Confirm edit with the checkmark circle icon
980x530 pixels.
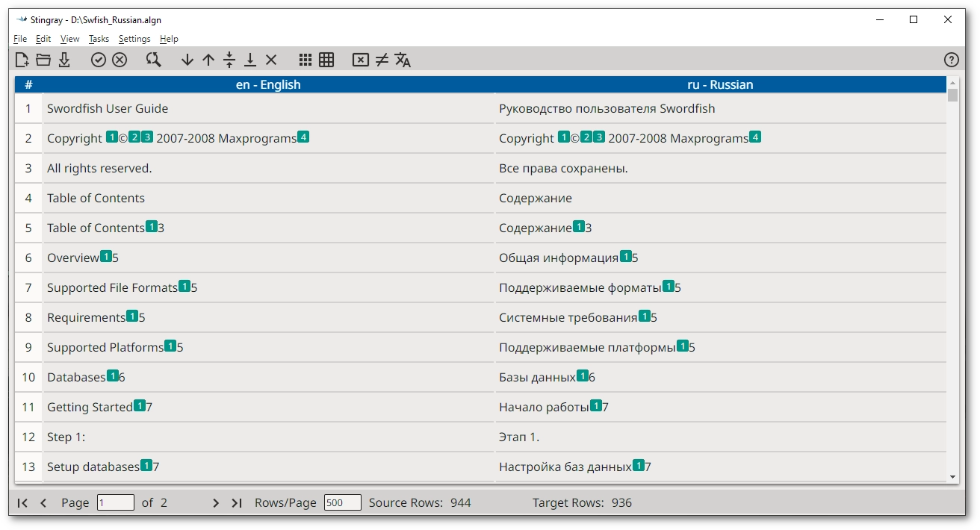click(x=99, y=60)
